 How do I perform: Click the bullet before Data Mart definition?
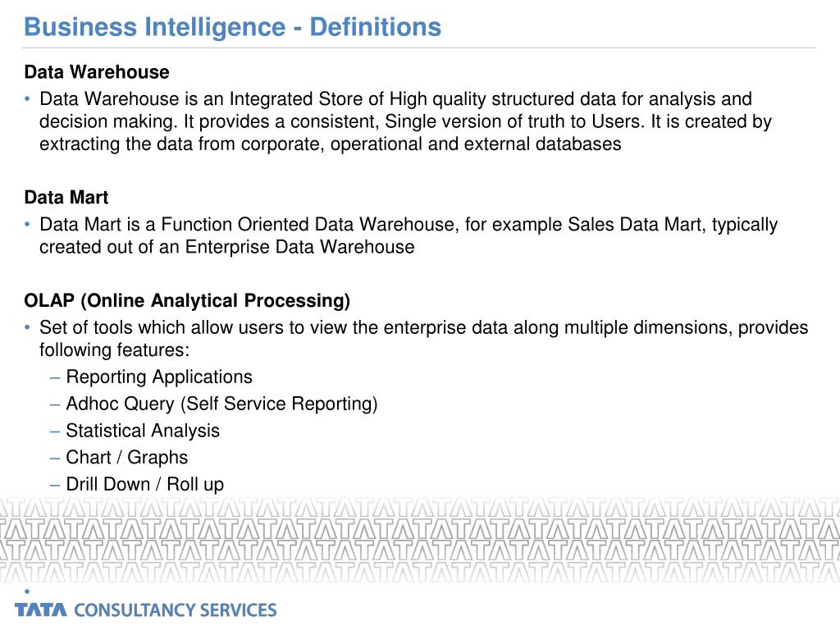pos(27,225)
